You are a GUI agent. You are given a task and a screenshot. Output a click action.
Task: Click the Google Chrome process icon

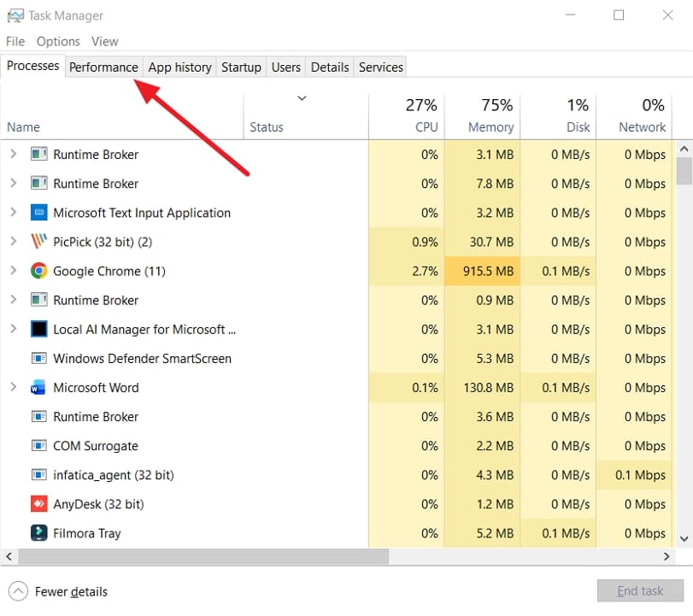[39, 271]
